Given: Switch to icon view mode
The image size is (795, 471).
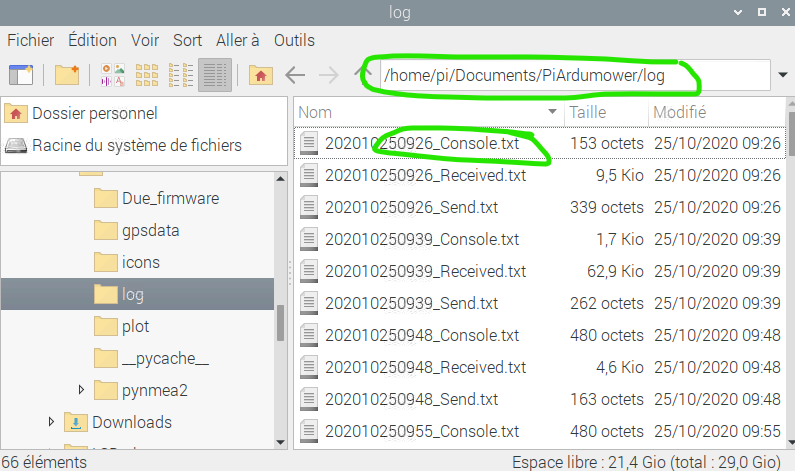Looking at the screenshot, I should click(x=147, y=75).
